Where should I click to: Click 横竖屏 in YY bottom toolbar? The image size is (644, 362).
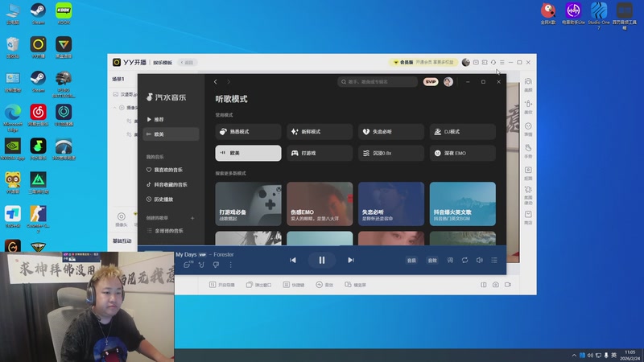pyautogui.click(x=355, y=285)
